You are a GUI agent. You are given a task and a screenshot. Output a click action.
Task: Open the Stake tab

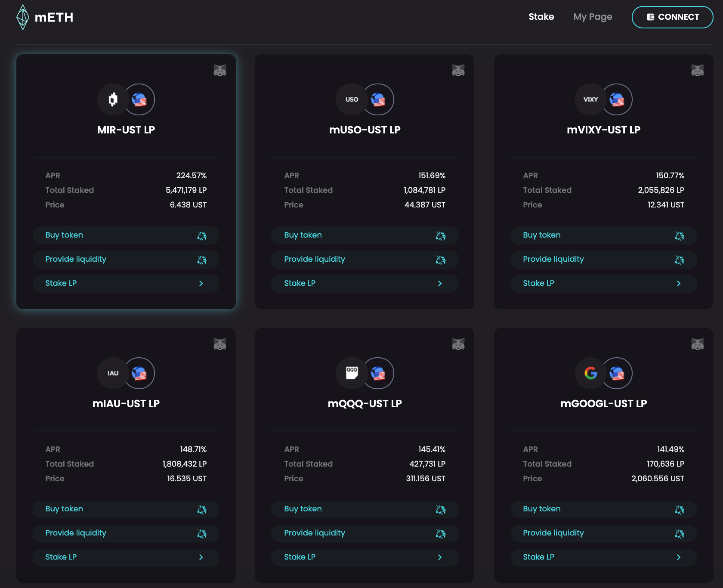[541, 17]
